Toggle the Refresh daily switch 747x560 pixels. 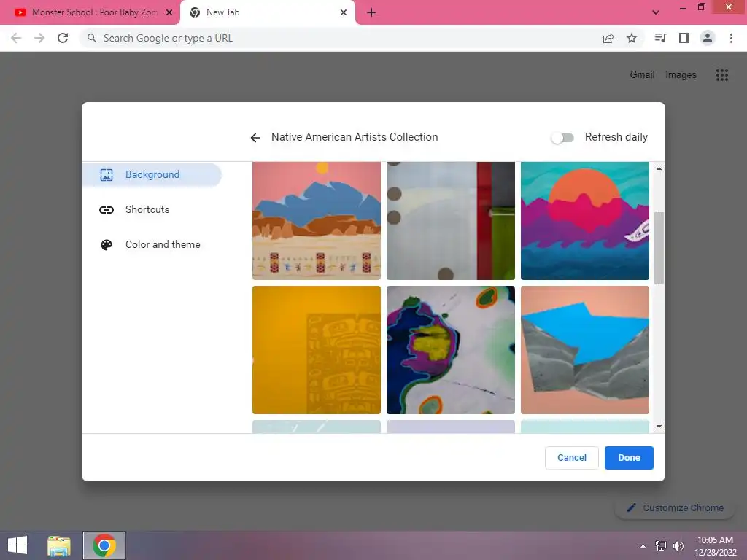pyautogui.click(x=562, y=138)
